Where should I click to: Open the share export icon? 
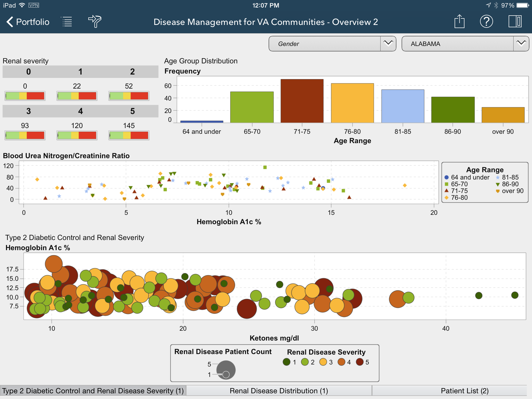459,21
